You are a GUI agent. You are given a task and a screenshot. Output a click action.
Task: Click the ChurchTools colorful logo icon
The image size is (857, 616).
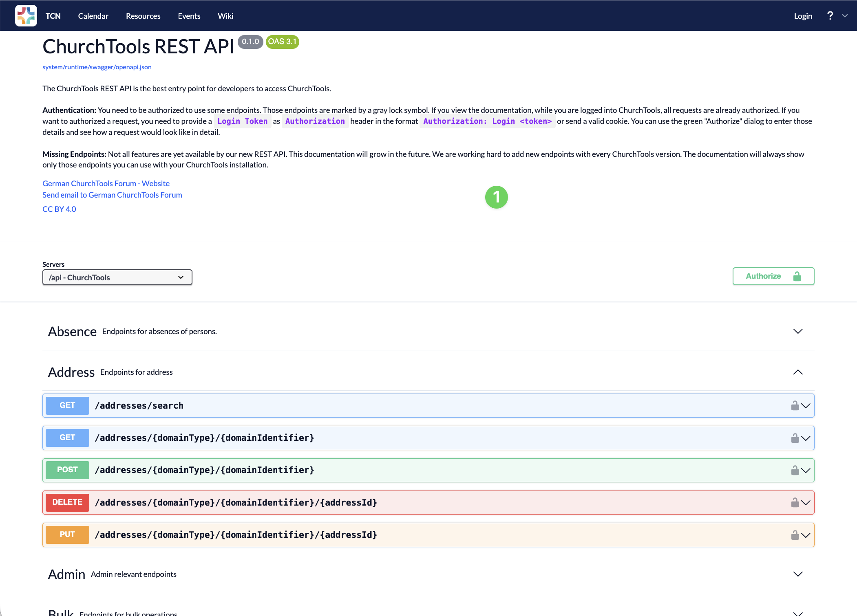pyautogui.click(x=26, y=16)
